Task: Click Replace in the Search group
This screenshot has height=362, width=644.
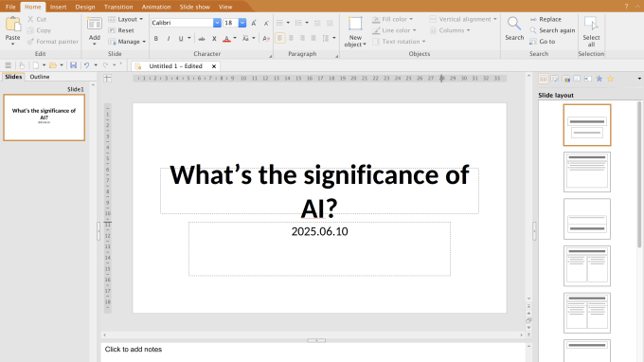Action: pos(546,19)
